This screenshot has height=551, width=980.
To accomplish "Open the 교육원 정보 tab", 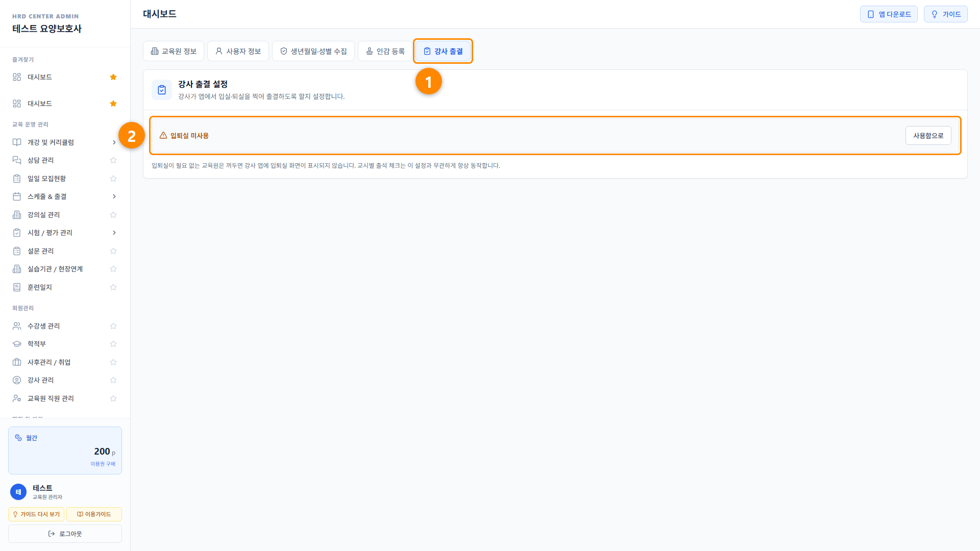I will coord(174,51).
